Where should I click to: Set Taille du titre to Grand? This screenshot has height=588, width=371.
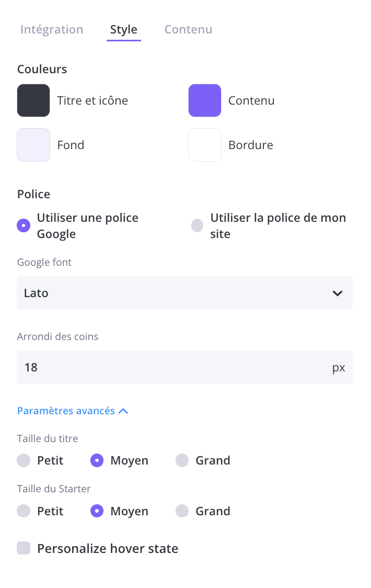[x=182, y=460]
